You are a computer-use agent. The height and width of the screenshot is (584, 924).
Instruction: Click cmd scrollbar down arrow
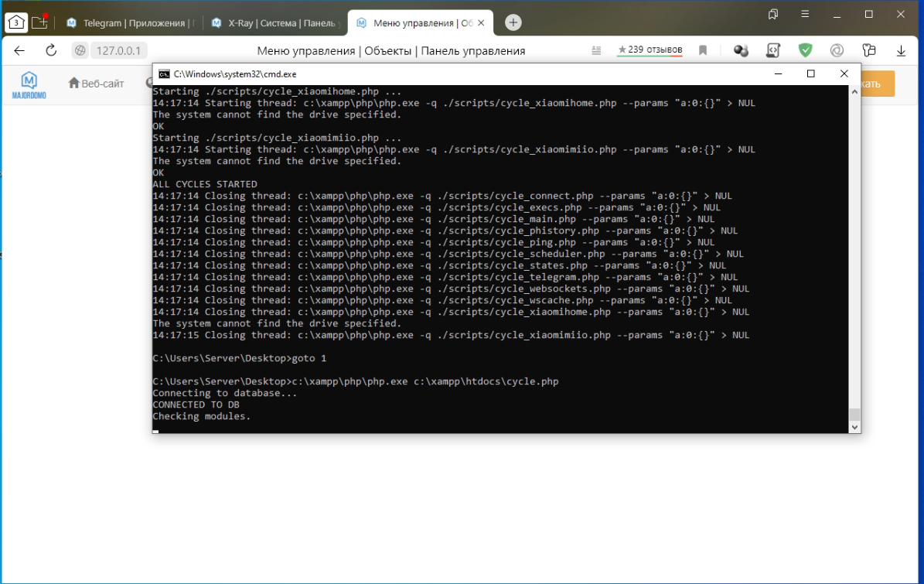click(x=854, y=428)
